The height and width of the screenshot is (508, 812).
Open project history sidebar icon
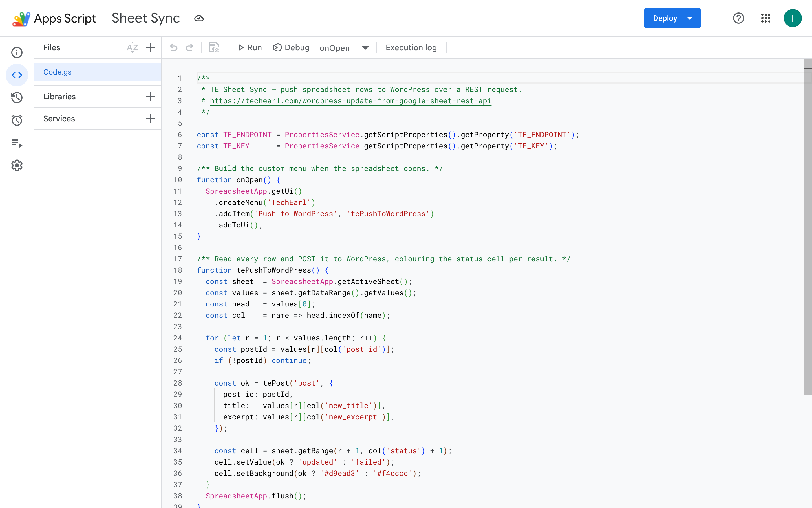pos(17,97)
